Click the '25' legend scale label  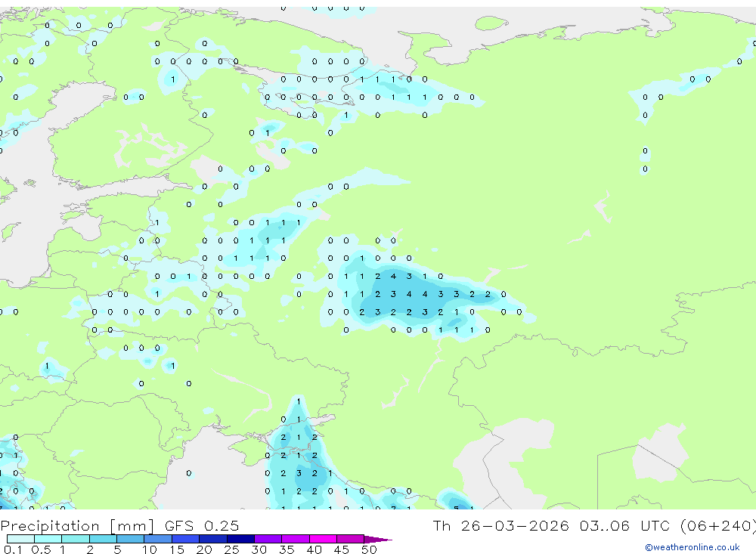[x=232, y=549]
